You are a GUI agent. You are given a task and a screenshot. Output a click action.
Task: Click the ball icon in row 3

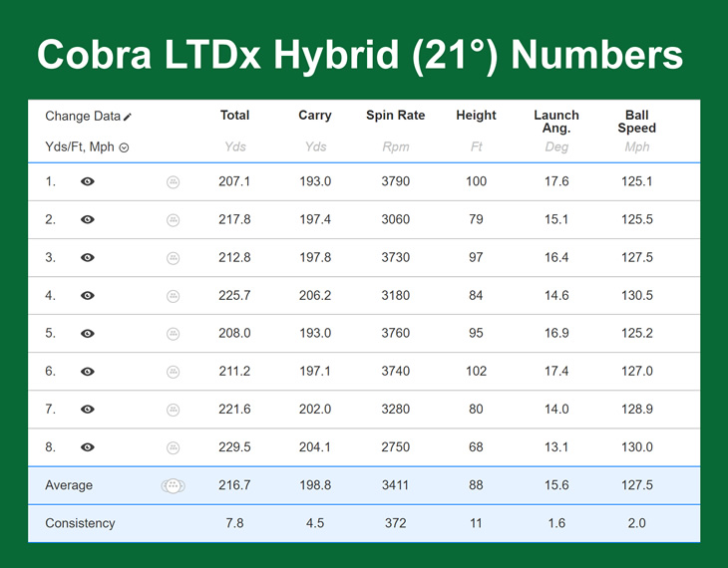click(174, 258)
